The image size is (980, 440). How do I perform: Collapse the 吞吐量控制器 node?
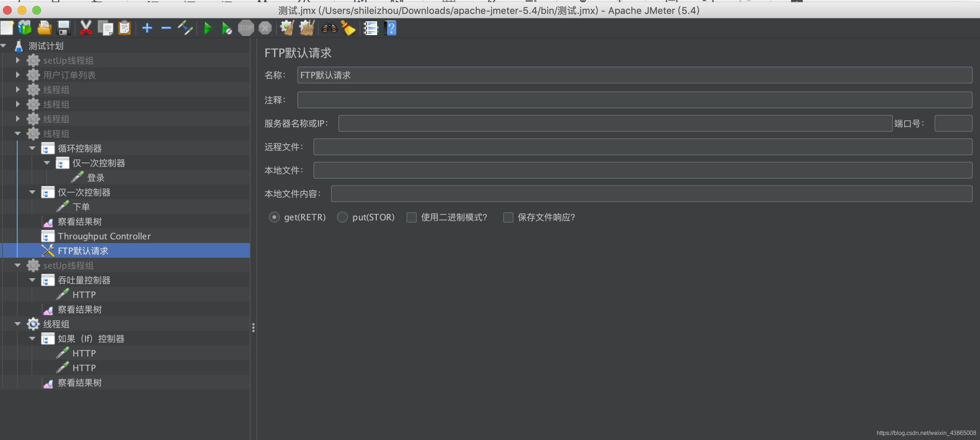point(32,280)
